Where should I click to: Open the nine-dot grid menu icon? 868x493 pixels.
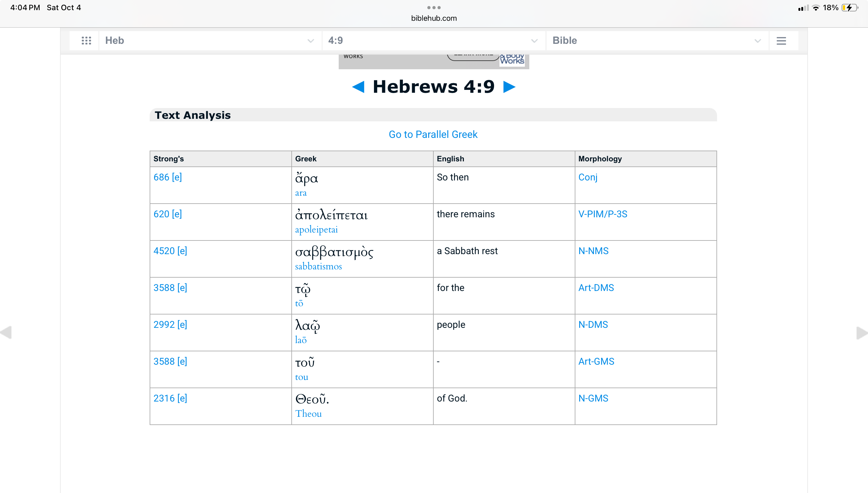(86, 41)
